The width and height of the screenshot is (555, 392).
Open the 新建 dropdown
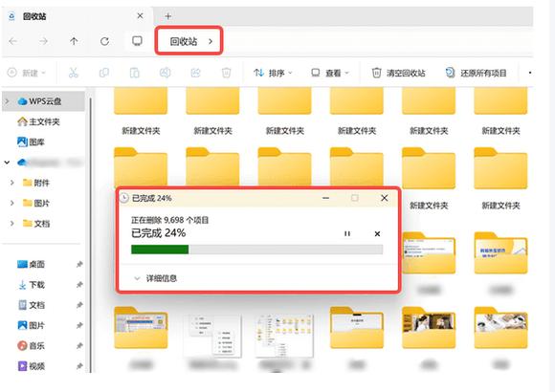(x=27, y=73)
